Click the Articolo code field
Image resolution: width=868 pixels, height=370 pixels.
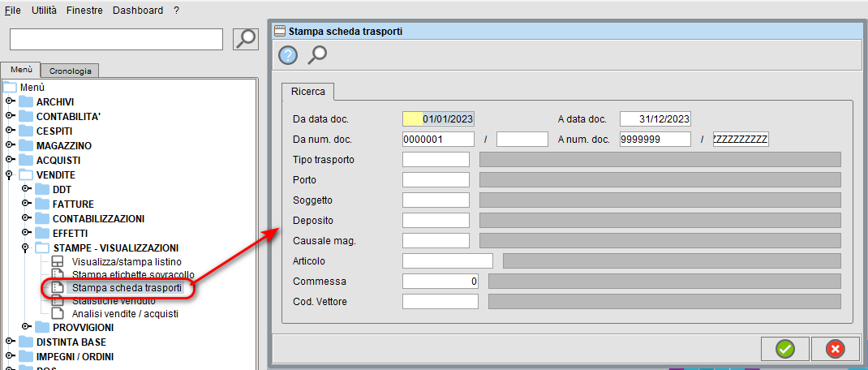447,261
